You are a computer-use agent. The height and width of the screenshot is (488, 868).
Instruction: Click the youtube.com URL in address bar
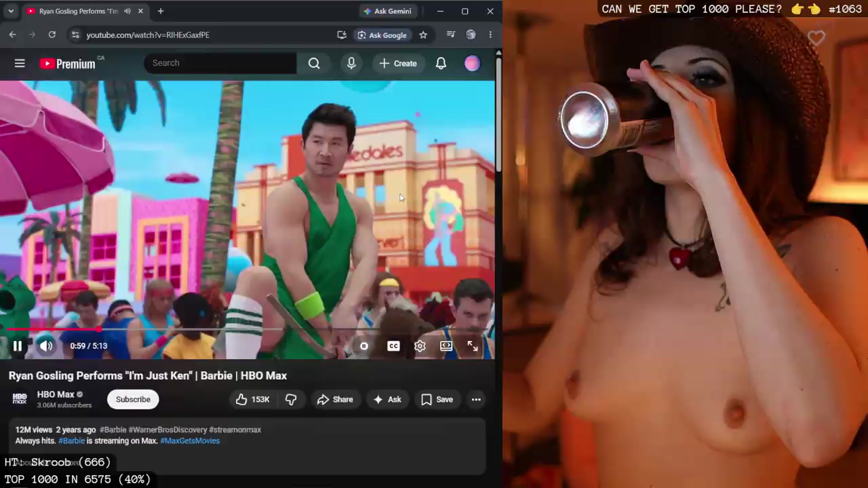pos(148,35)
